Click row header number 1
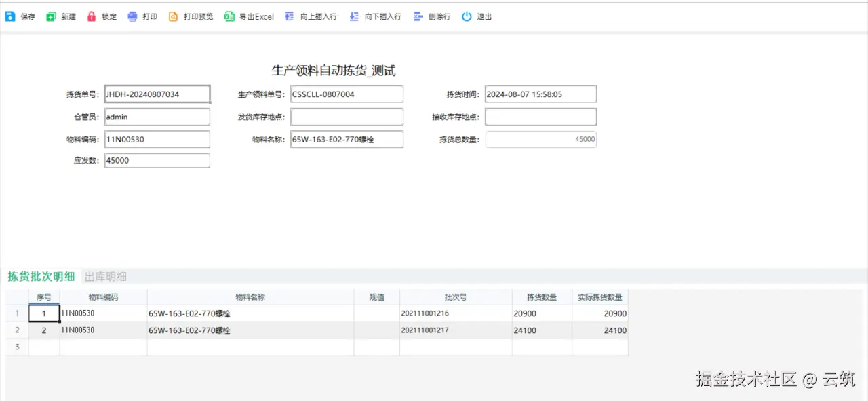Image resolution: width=868 pixels, height=401 pixels. tap(17, 313)
